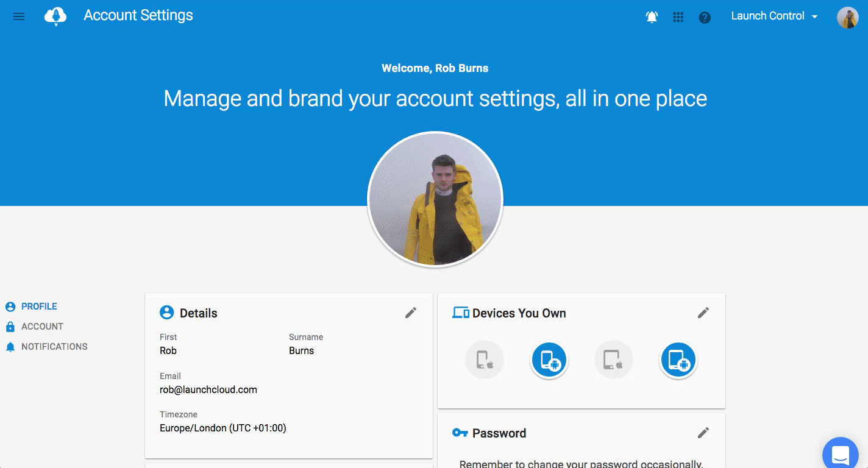Click the surname value Burns
868x468 pixels.
[x=301, y=350]
